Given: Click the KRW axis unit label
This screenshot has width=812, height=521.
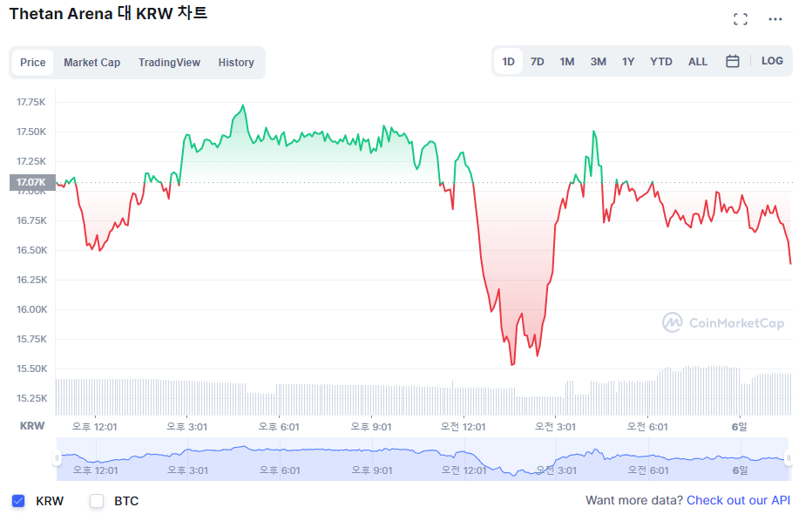Looking at the screenshot, I should coord(32,426).
